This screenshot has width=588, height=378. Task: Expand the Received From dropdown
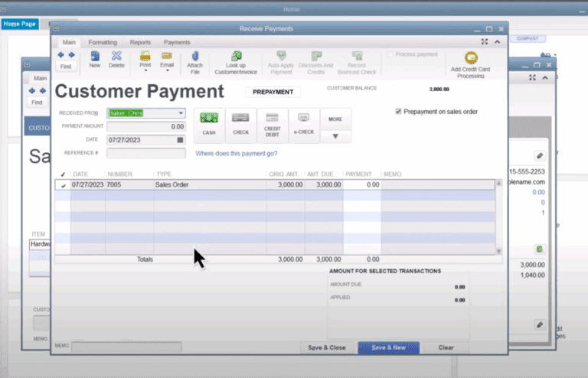(180, 113)
